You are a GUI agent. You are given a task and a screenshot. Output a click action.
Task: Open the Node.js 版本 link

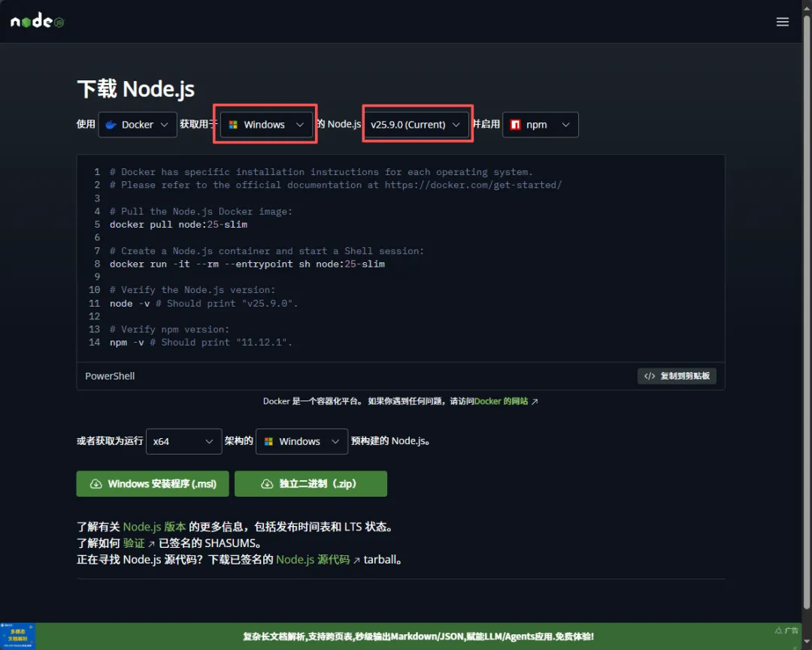coord(154,527)
